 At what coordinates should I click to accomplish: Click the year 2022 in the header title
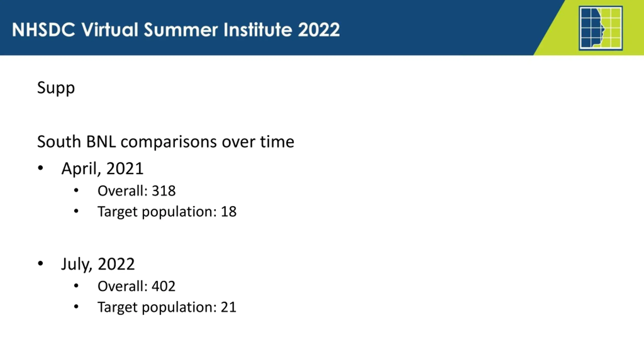tap(319, 30)
